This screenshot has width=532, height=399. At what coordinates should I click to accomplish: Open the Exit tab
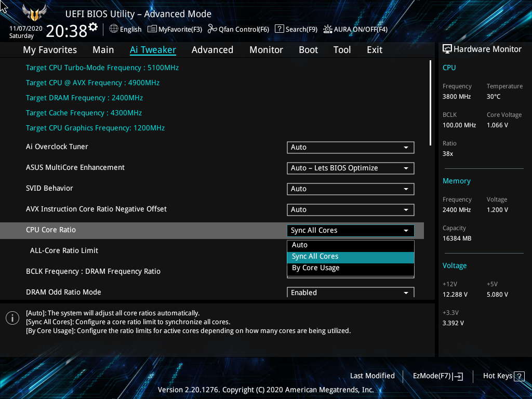[x=375, y=50]
